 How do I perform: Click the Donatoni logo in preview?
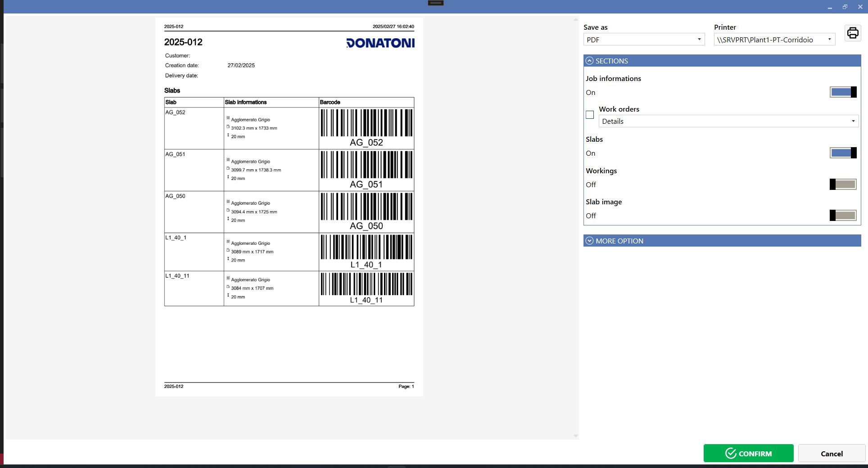380,43
